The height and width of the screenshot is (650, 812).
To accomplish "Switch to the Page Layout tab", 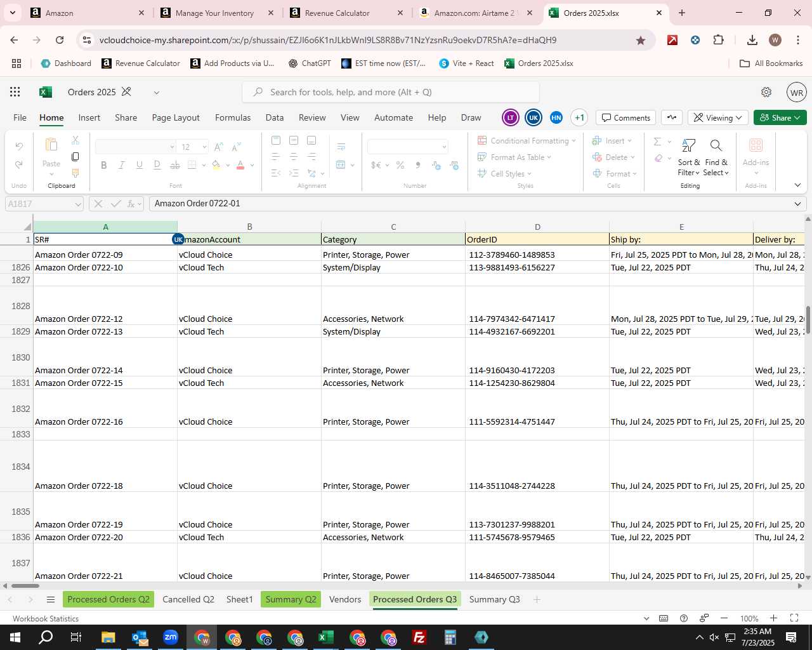I will point(176,117).
